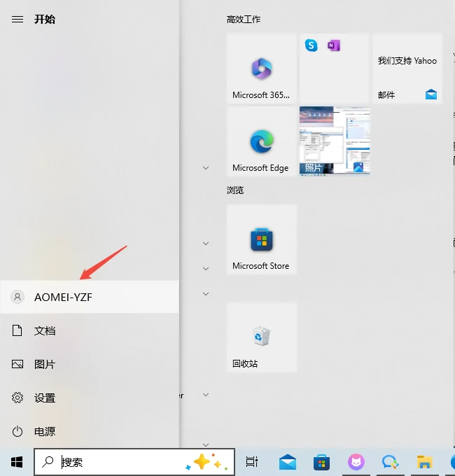The height and width of the screenshot is (476, 455).
Task: Open Microsoft Store from the taskbar
Action: [321, 462]
